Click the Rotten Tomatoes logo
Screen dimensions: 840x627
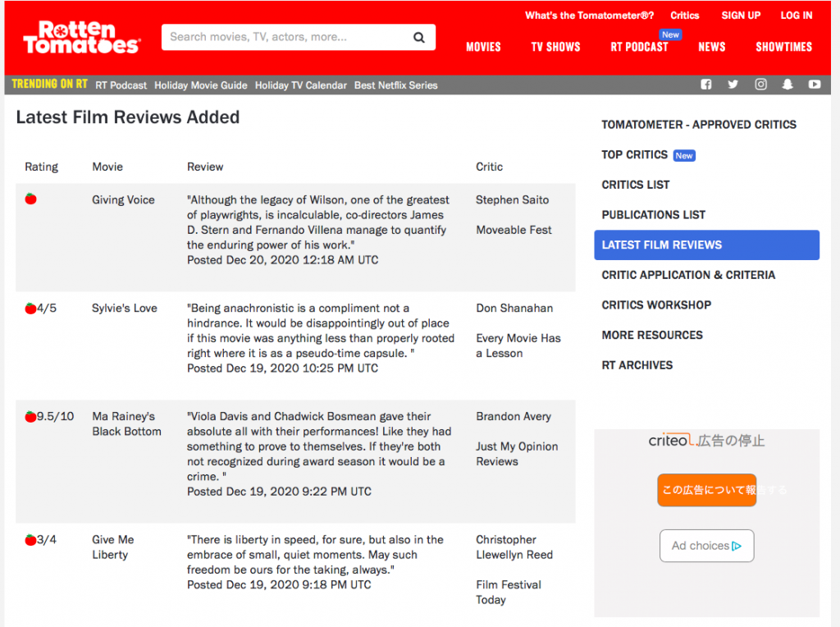click(x=81, y=38)
